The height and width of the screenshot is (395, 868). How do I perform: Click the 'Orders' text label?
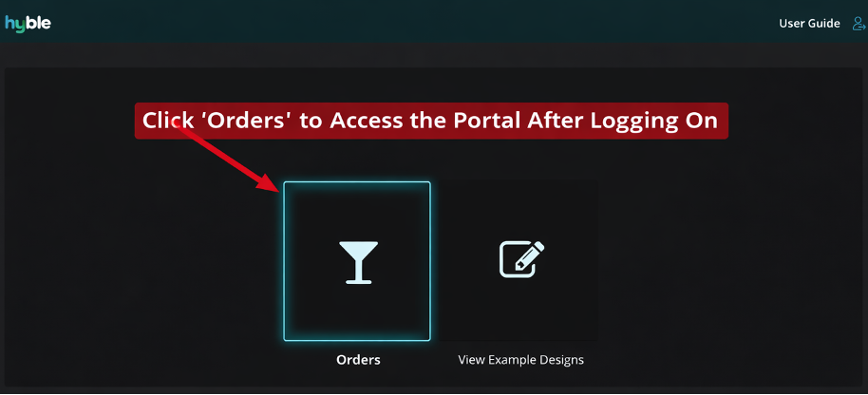[358, 360]
